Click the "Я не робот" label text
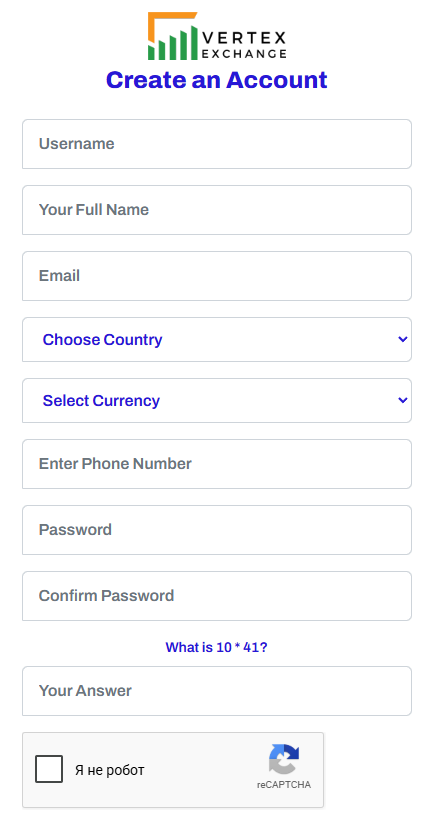This screenshot has height=826, width=423. point(110,770)
